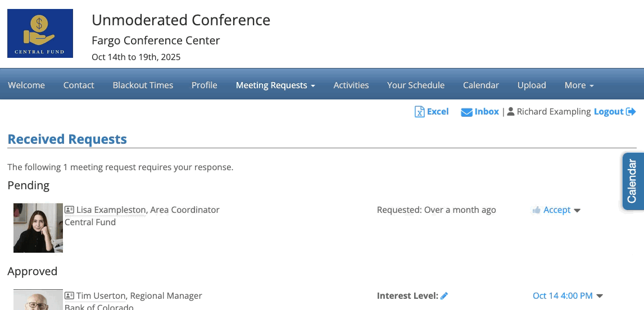Viewport: 644px width, 310px height.
Task: Expand the Accept dropdown arrow
Action: pyautogui.click(x=577, y=211)
